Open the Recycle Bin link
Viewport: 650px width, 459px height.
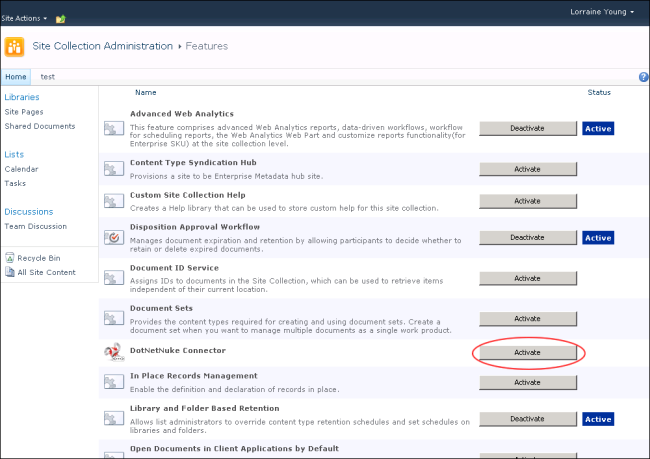(x=39, y=258)
